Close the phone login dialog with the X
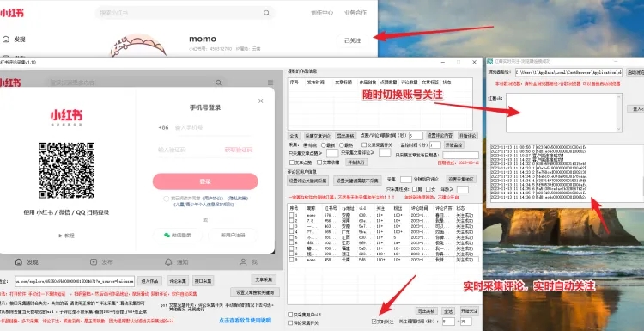This screenshot has width=644, height=331. 260,101
